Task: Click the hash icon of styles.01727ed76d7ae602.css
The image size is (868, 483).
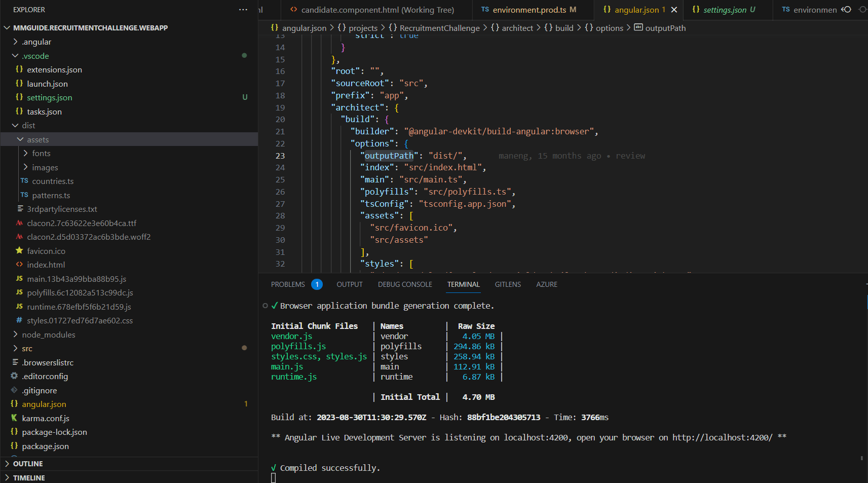Action: click(x=19, y=320)
